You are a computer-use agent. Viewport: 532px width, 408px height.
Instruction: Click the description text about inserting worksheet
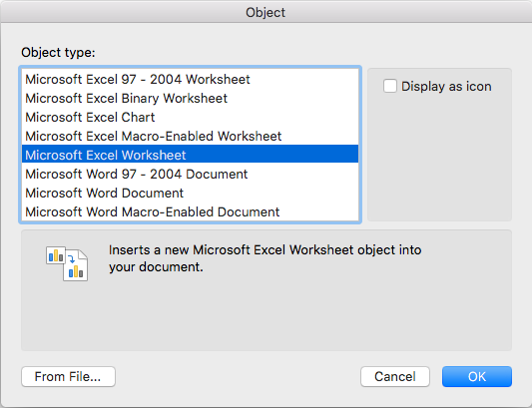tap(265, 258)
